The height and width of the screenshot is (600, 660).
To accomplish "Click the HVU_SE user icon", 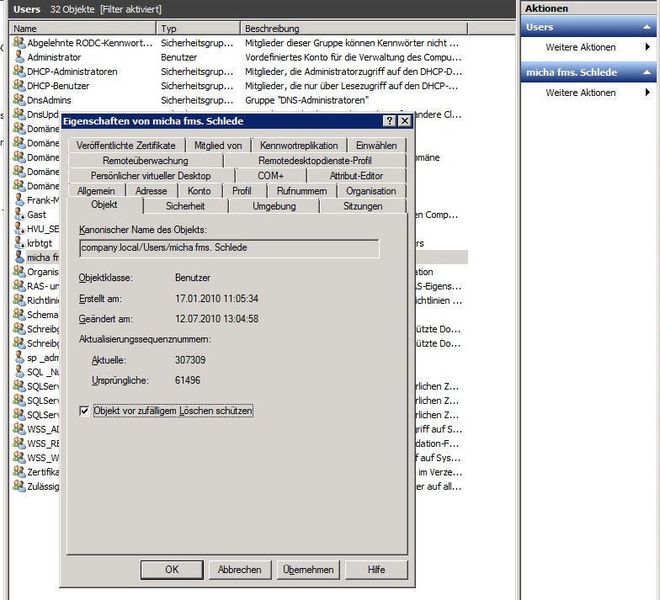I will coord(19,229).
